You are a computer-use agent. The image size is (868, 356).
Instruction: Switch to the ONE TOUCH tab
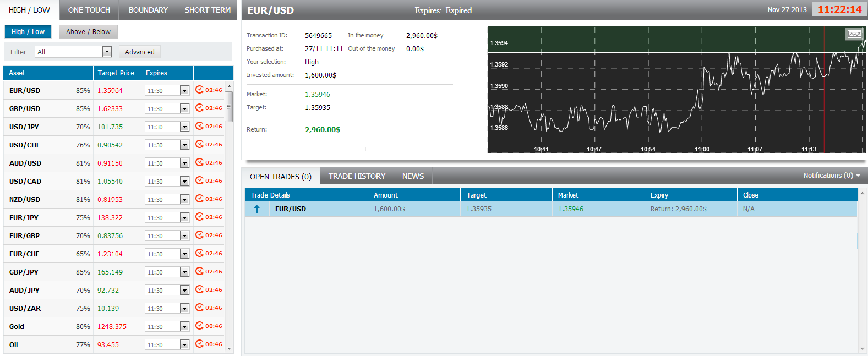[89, 10]
